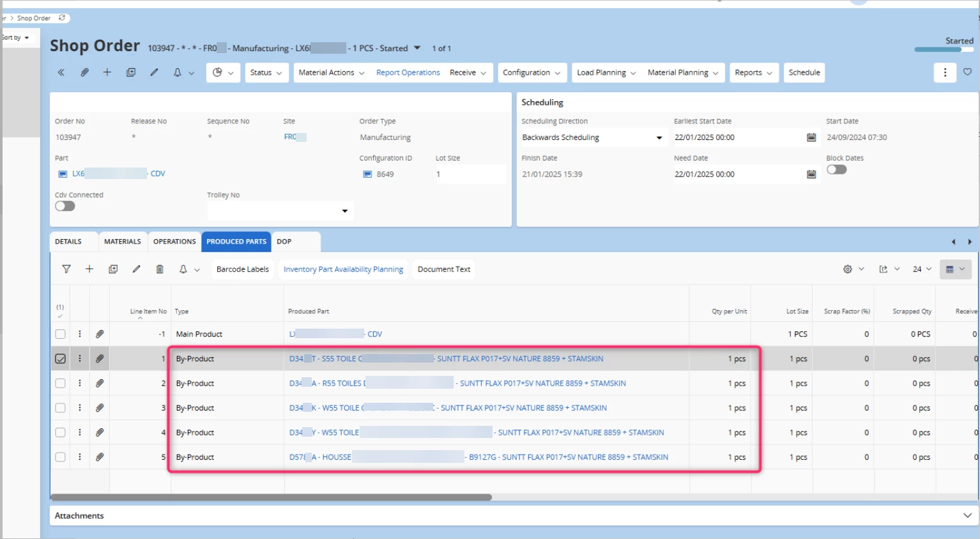Open the three-dot more options menu
The width and height of the screenshot is (980, 539).
pyautogui.click(x=945, y=73)
